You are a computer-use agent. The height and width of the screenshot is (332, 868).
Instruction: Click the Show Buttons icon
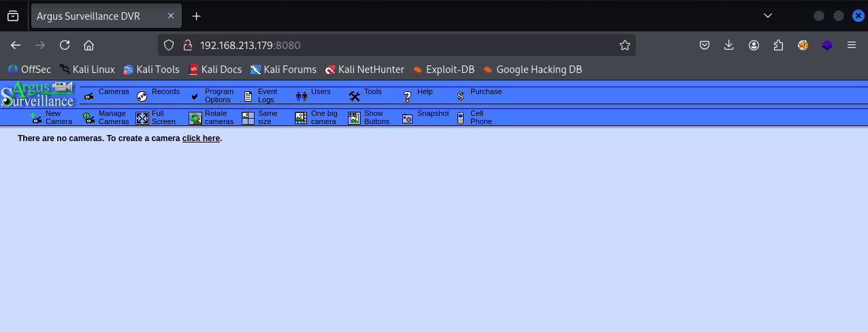tap(354, 118)
